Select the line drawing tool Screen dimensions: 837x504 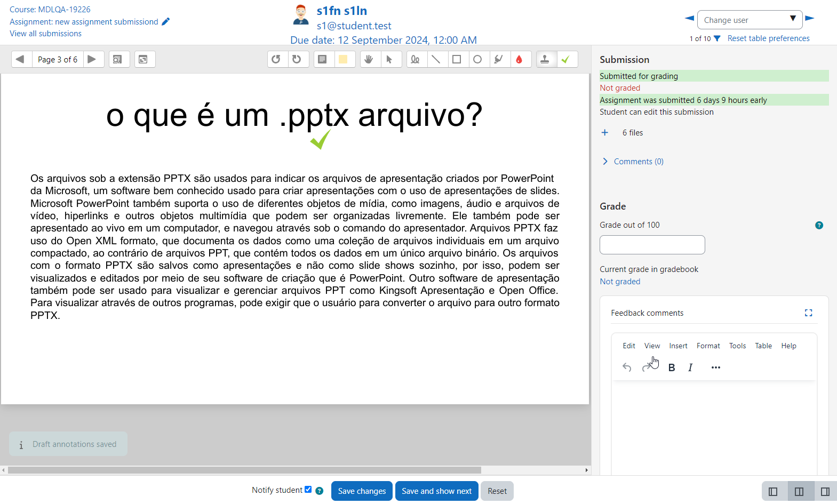(436, 59)
